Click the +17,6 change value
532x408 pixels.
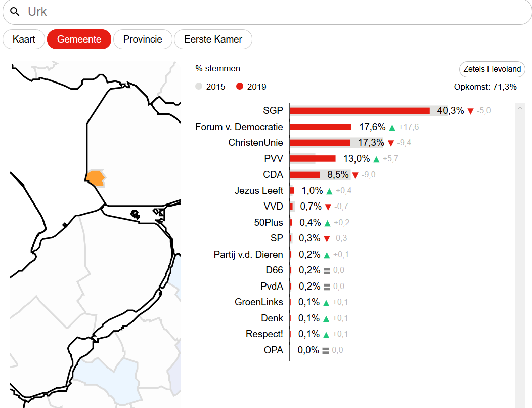409,127
